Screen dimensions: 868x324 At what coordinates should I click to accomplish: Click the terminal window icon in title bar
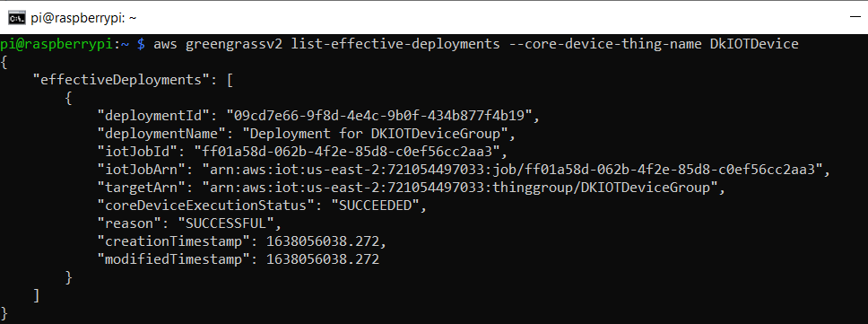16,18
